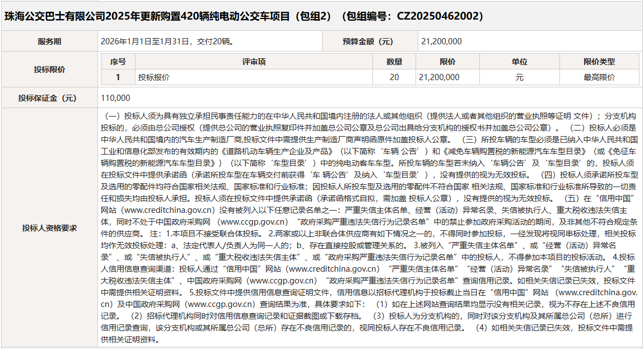The width and height of the screenshot is (644, 349).
Task: Select the 元 unit cell
Action: pos(520,77)
